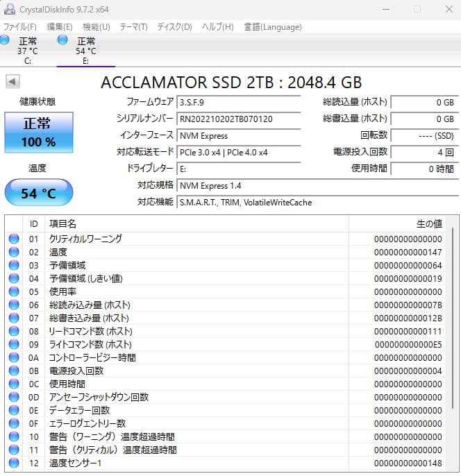This screenshot has width=461, height=476.
Task: Click the status orb for ライトコマンド数 (ホスト)
Action: pos(14,344)
